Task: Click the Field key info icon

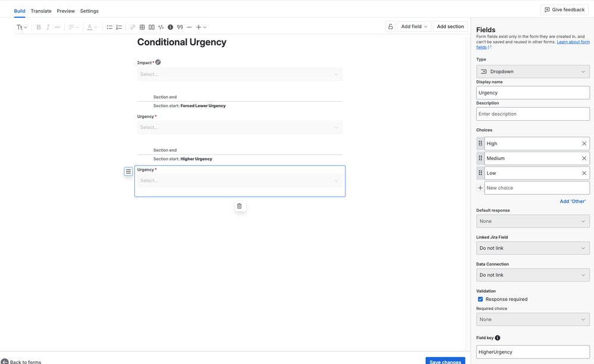Action: click(498, 338)
